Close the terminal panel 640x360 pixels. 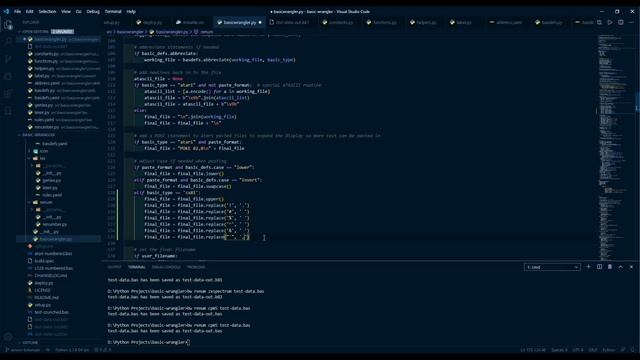[631, 267]
